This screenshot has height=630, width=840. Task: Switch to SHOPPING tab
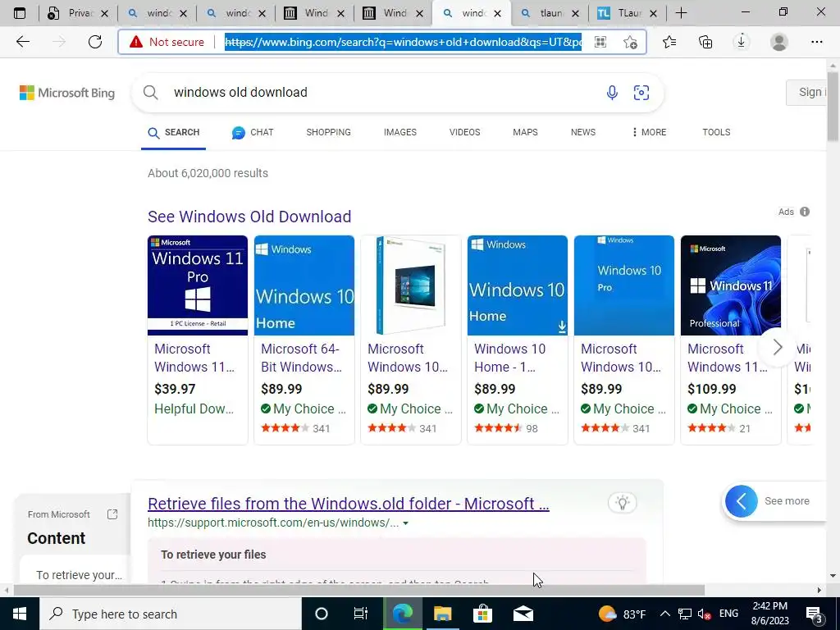click(x=328, y=132)
